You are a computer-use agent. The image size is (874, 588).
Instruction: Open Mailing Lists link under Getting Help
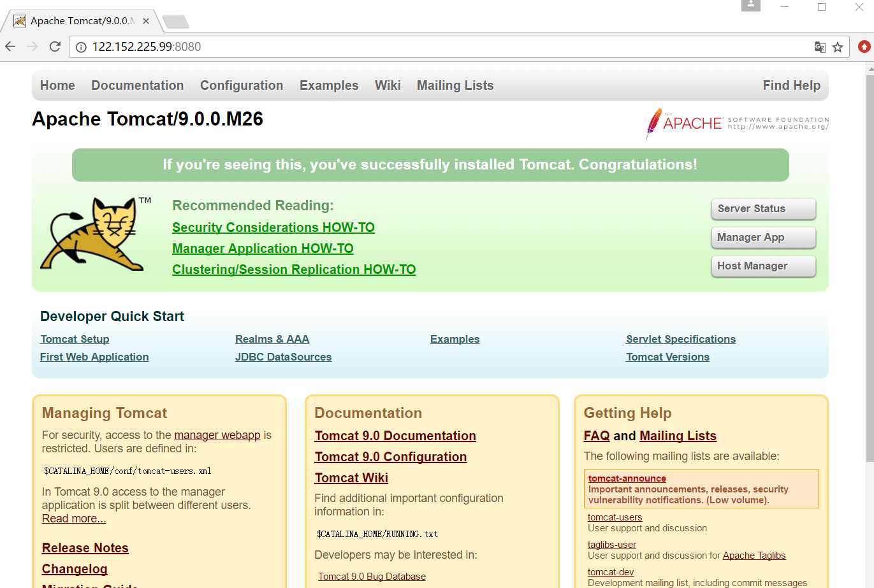[678, 436]
